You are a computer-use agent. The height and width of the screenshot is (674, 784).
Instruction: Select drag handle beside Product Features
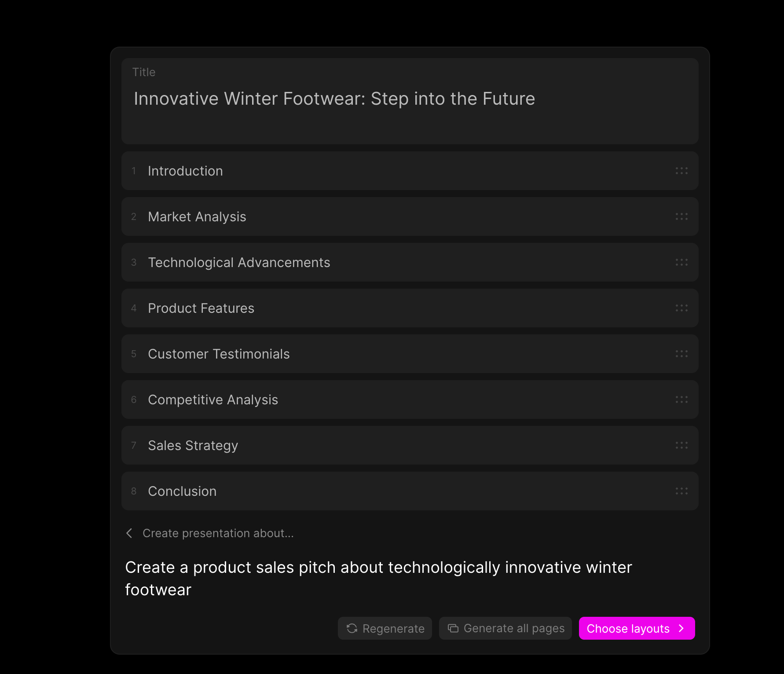pyautogui.click(x=681, y=308)
